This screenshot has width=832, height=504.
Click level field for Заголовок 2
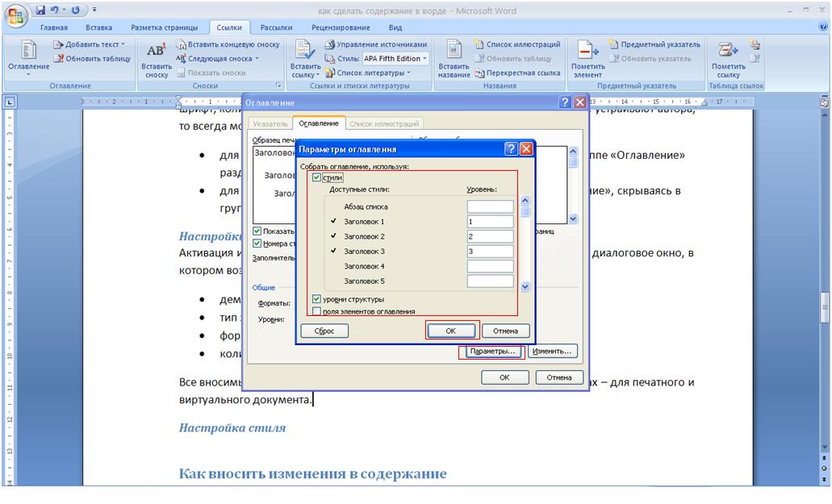491,236
